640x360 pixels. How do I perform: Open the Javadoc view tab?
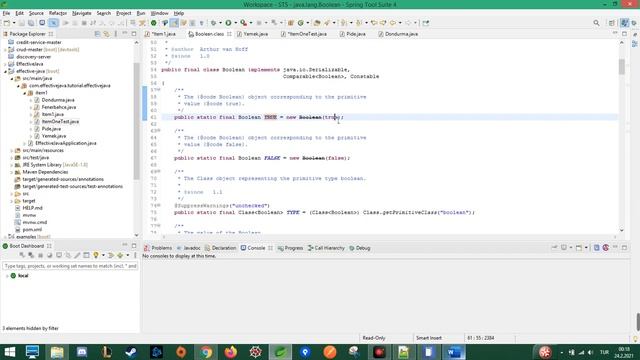pyautogui.click(x=189, y=248)
